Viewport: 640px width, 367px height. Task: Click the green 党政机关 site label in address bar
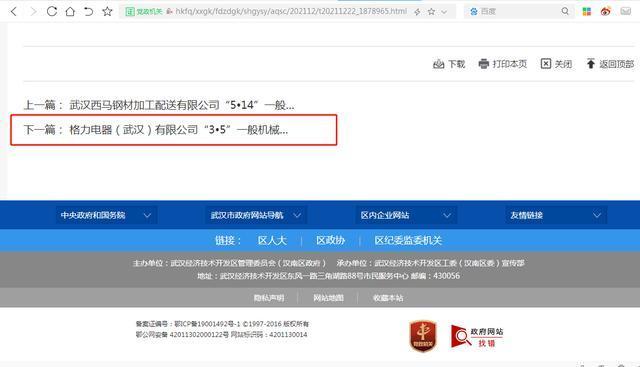coord(144,11)
